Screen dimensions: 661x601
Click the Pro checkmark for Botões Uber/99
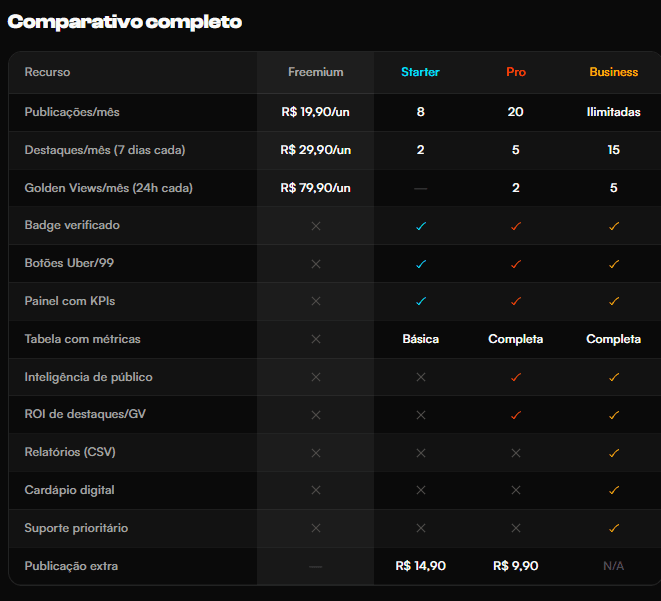tap(516, 264)
